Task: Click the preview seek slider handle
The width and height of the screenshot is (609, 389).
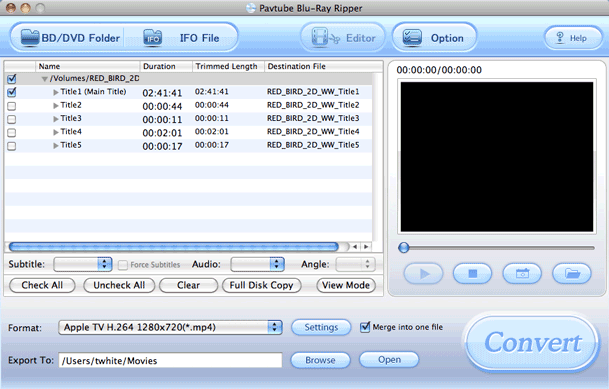Action: [404, 248]
